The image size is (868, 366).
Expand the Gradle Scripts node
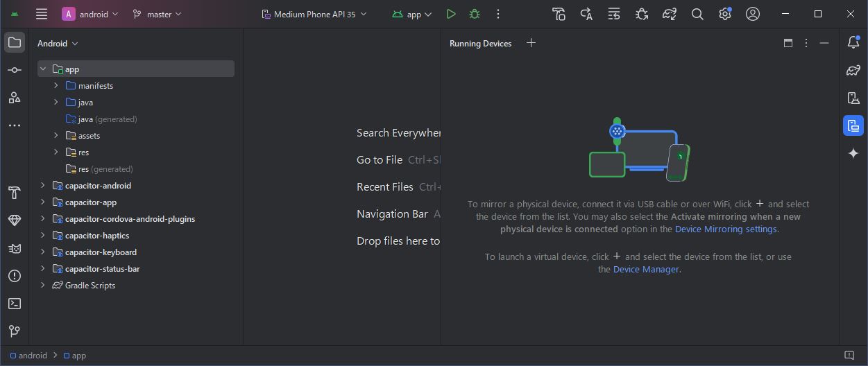[x=43, y=285]
